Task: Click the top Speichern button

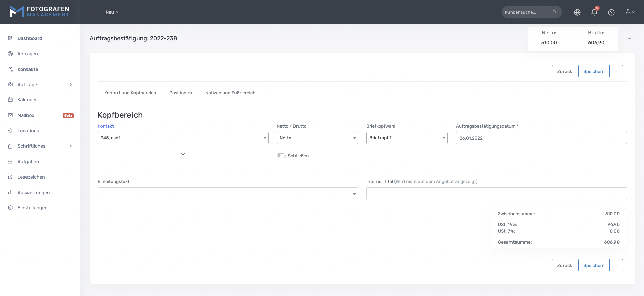Action: coord(594,71)
